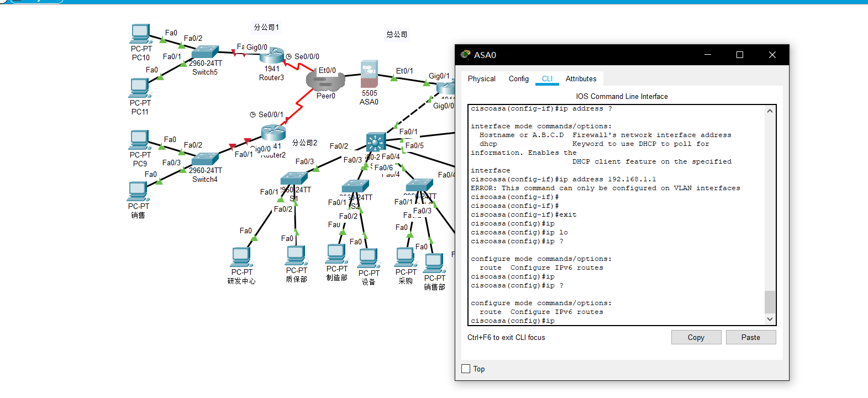The width and height of the screenshot is (868, 398).
Task: Click the clock icon beside Se0/0/1 label
Action: pos(252,114)
